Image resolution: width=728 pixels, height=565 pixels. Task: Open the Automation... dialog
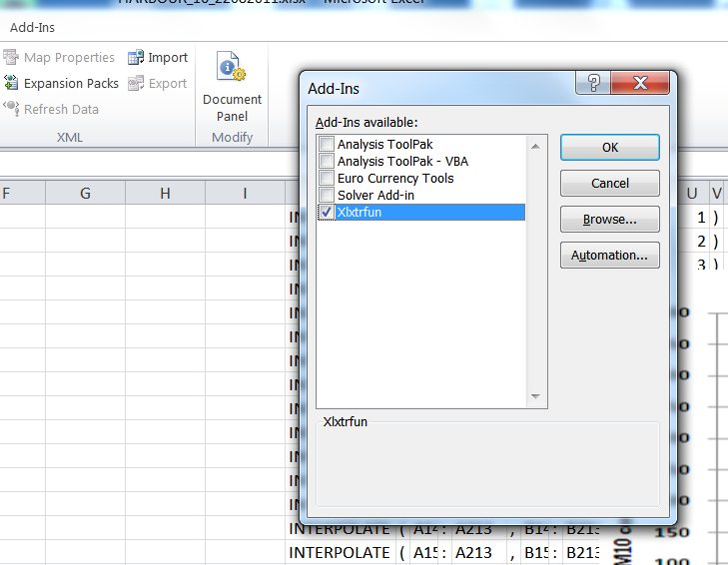(x=609, y=255)
